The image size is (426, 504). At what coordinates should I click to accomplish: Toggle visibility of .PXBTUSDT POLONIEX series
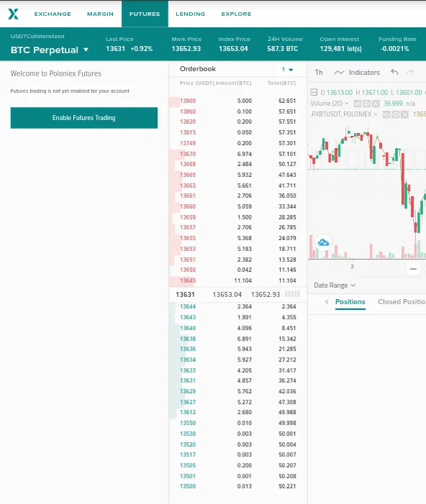386,114
